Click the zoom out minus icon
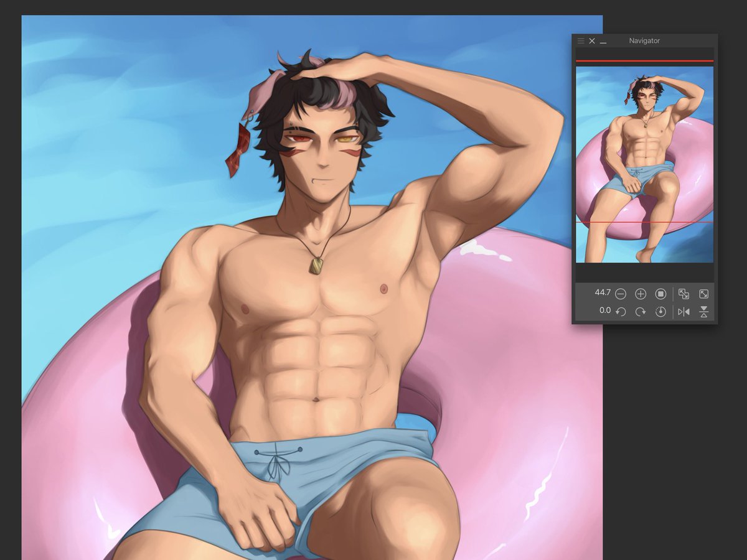747x560 pixels. click(621, 294)
